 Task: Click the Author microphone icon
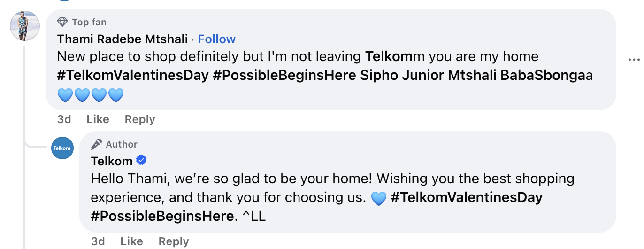96,144
